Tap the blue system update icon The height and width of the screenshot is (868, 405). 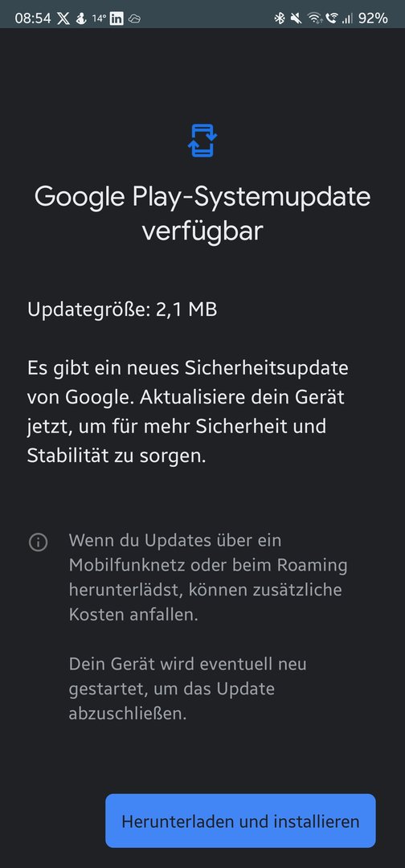[x=202, y=141]
